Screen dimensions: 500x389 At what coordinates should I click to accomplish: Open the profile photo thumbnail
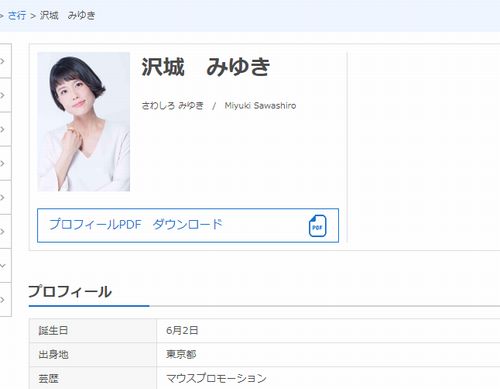click(x=84, y=122)
